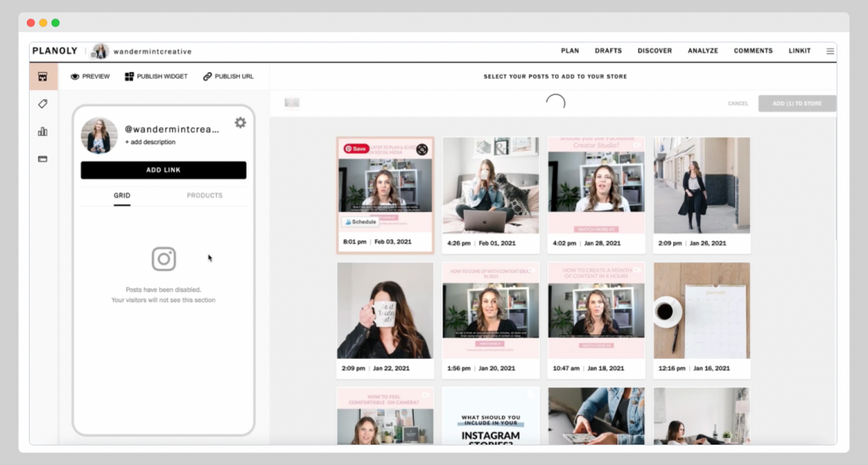Screen dimensions: 868x465
Task: Open the ANALYZE menu
Action: tap(703, 50)
